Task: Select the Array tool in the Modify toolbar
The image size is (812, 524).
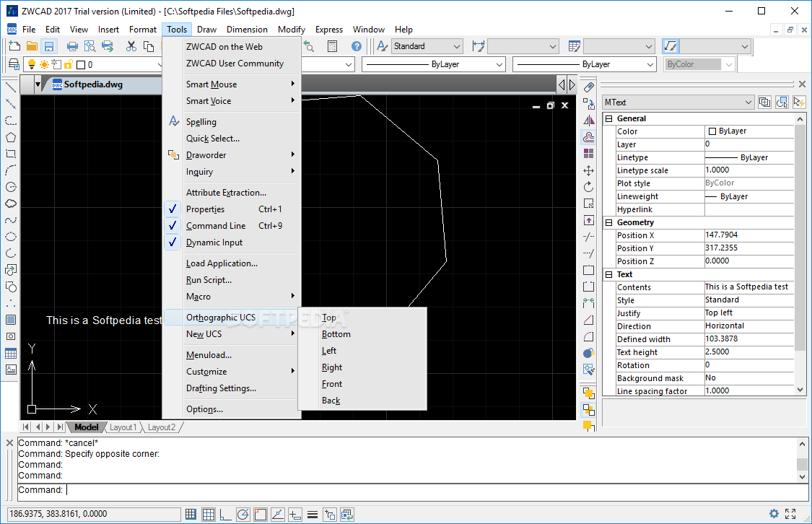Action: coord(588,154)
